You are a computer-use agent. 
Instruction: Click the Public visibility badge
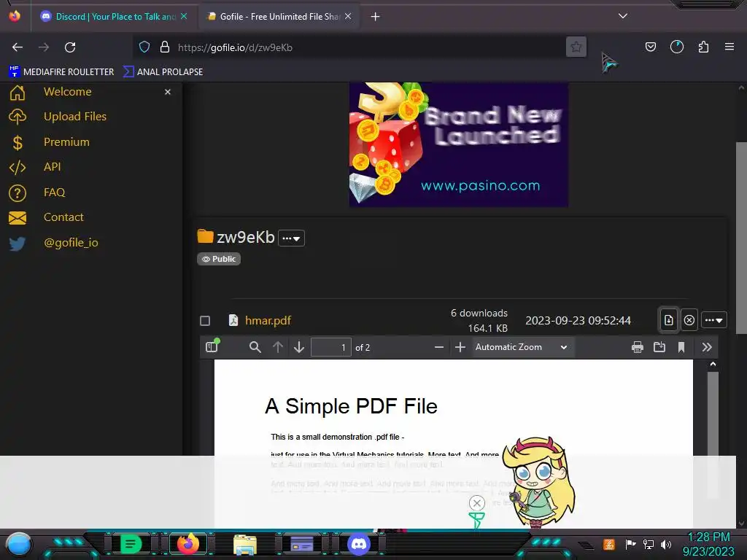pyautogui.click(x=219, y=259)
